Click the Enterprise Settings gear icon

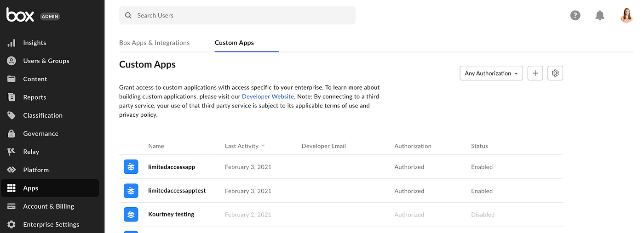click(11, 224)
